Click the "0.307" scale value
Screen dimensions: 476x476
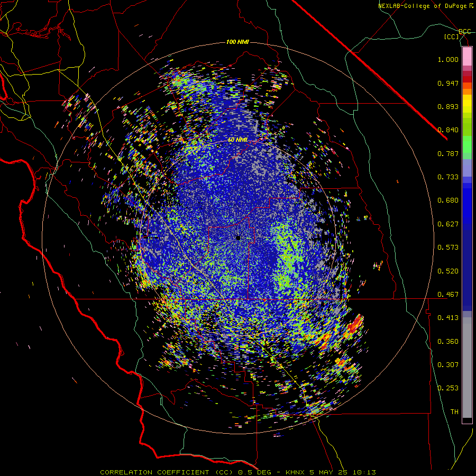[x=448, y=364]
